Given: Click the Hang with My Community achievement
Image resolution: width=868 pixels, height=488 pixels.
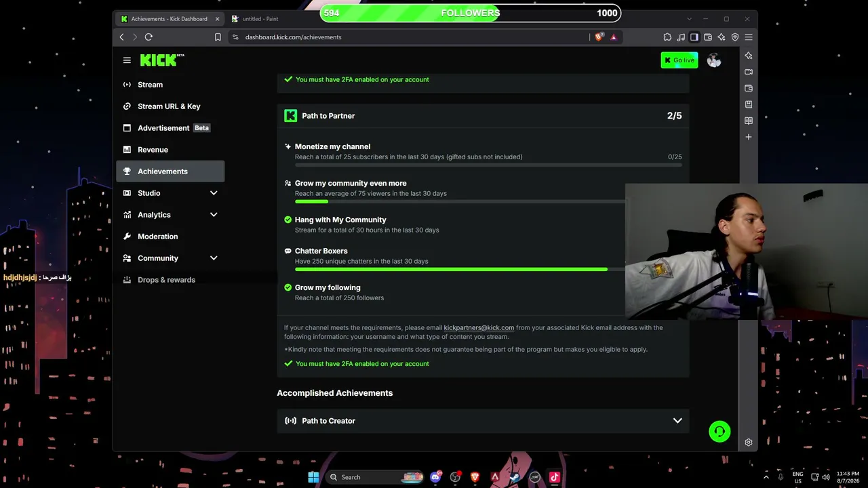Looking at the screenshot, I should [x=340, y=220].
